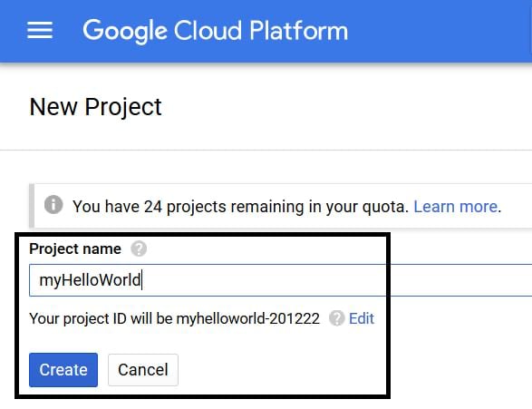Click the Cancel button

tap(143, 370)
